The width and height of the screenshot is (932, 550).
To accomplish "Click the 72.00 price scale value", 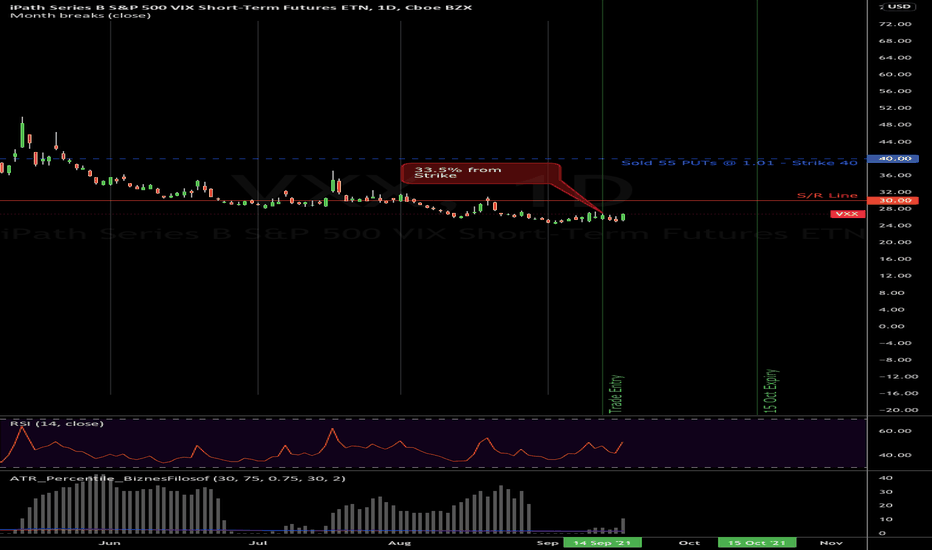I will (x=895, y=24).
